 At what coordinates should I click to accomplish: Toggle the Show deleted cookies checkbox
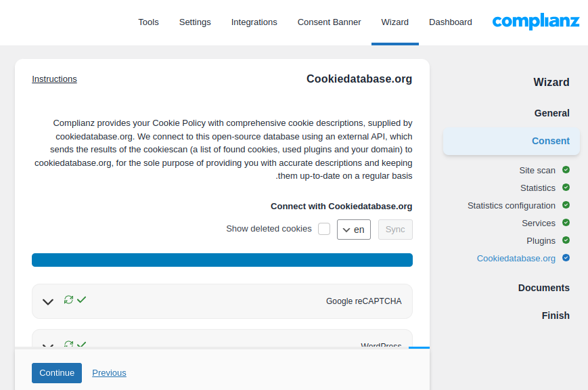click(324, 229)
